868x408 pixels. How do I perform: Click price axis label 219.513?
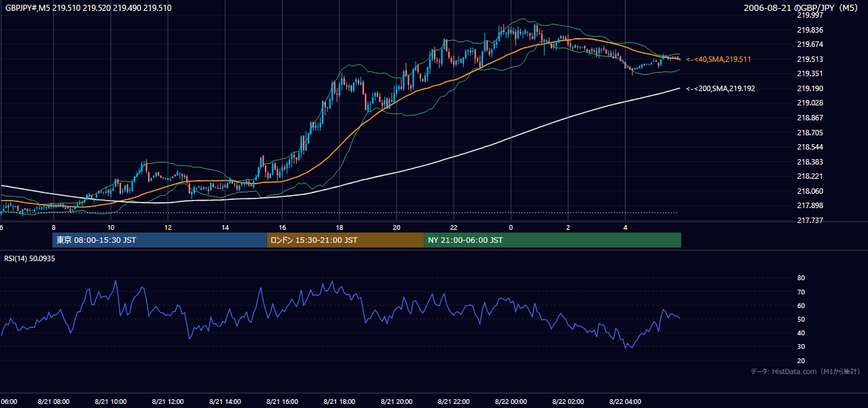[810, 59]
